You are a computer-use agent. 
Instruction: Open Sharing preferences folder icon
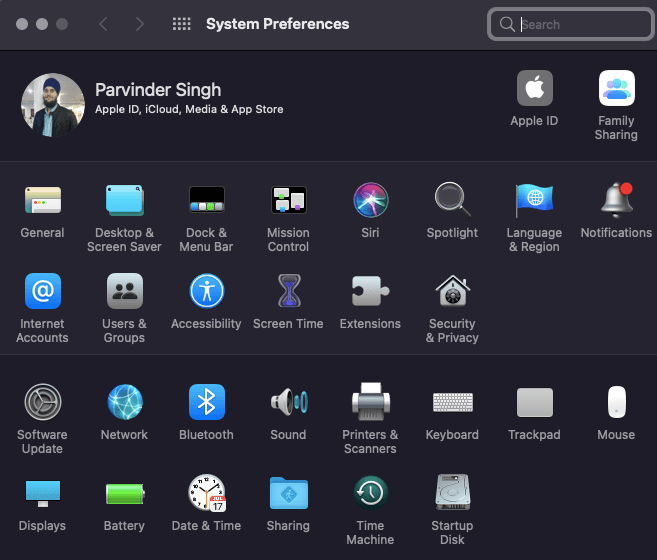(289, 493)
